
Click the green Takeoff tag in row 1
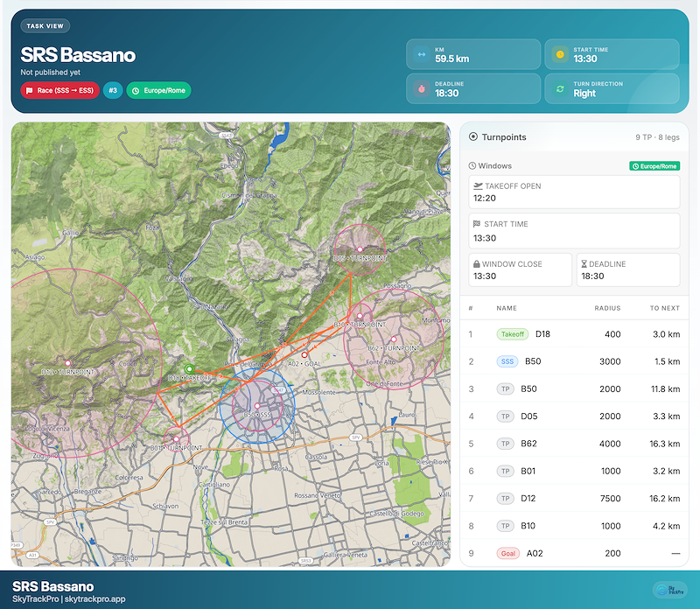coord(513,334)
